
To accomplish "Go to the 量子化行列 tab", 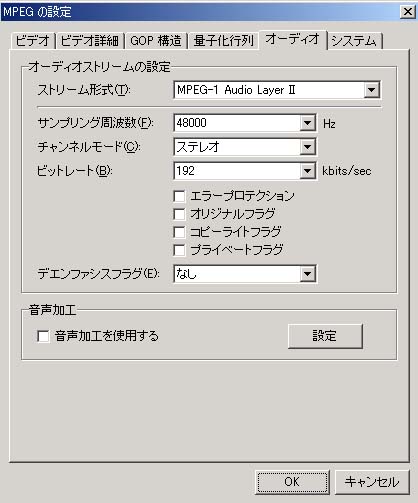I will pyautogui.click(x=224, y=41).
